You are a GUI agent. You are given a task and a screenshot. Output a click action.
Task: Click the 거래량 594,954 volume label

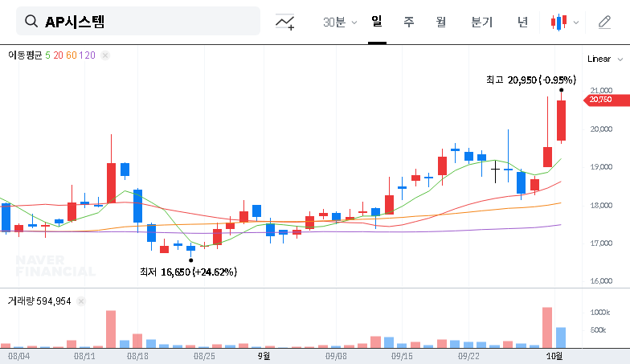tap(39, 301)
